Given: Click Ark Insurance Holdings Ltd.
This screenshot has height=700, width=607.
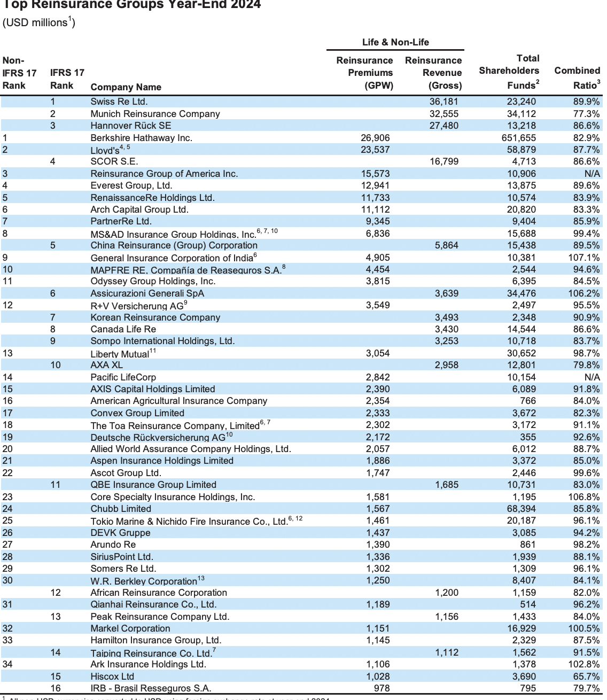Looking at the screenshot, I should coord(148,664).
